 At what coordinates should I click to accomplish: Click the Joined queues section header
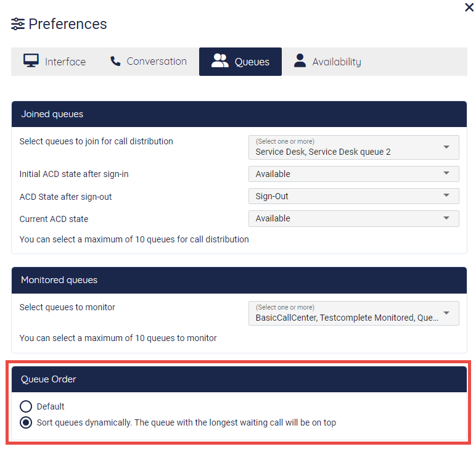pyautogui.click(x=52, y=114)
